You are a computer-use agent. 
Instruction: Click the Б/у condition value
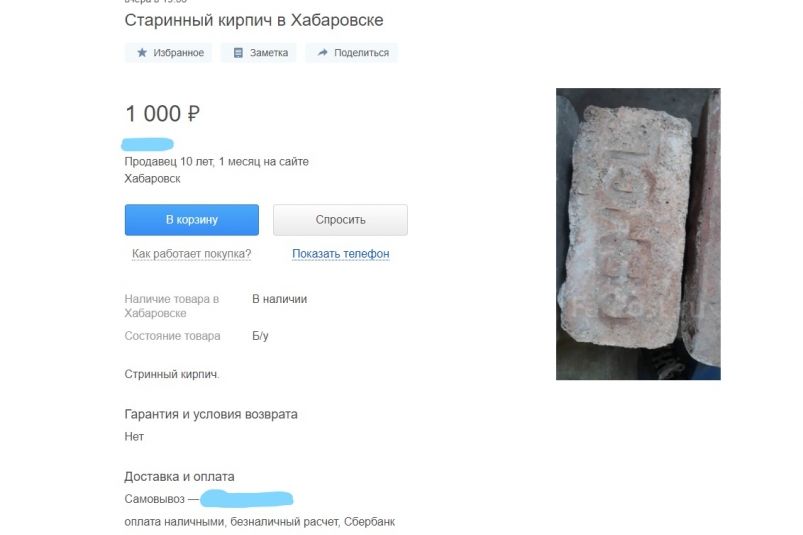point(260,336)
